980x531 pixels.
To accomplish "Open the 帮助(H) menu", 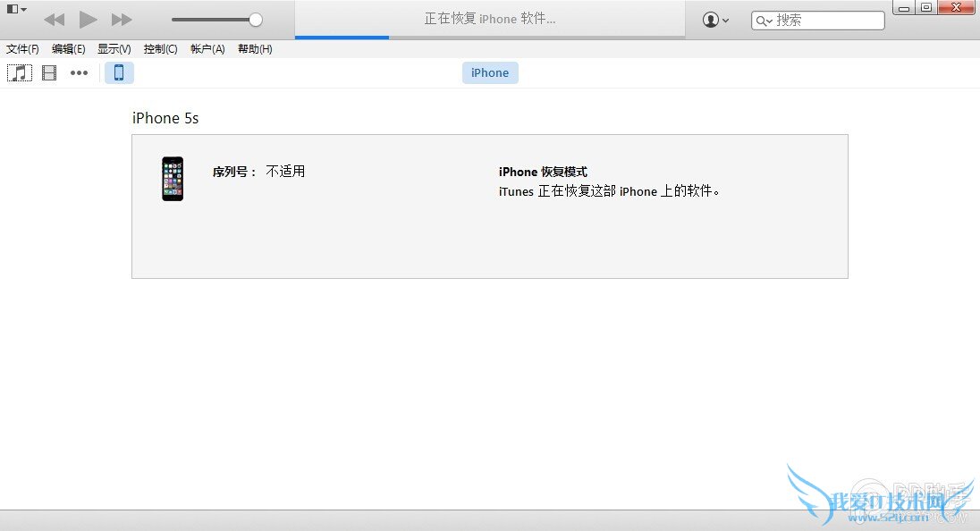I will click(x=255, y=49).
